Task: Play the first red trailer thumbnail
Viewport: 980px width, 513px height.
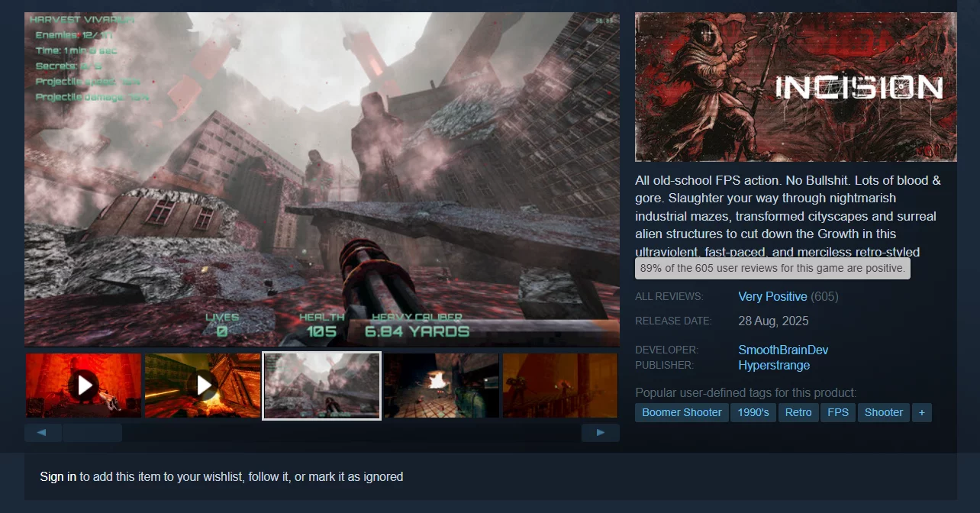Action: pos(83,385)
